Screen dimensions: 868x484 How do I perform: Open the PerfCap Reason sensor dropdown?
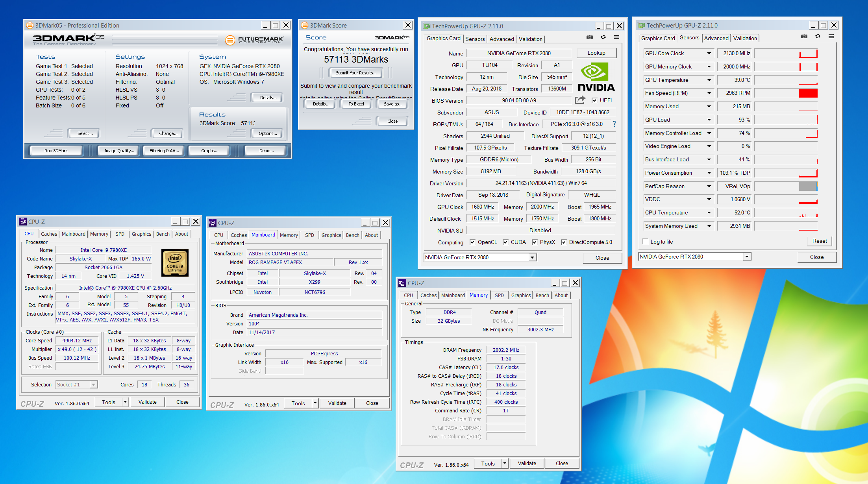point(709,187)
